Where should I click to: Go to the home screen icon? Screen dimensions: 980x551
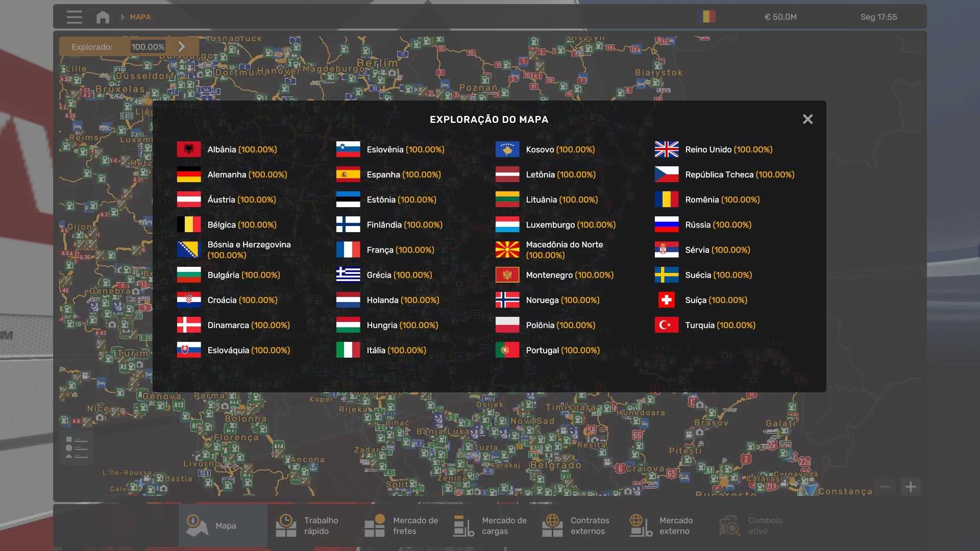[103, 17]
